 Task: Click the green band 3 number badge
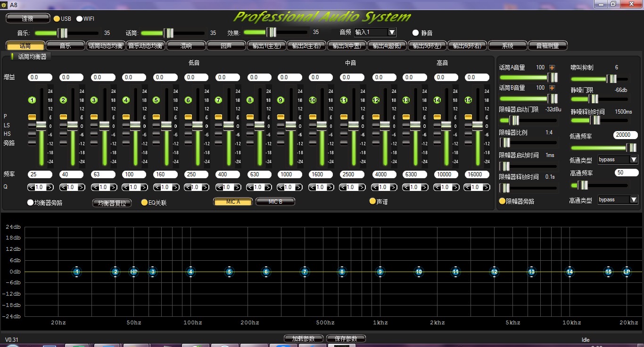(x=94, y=100)
